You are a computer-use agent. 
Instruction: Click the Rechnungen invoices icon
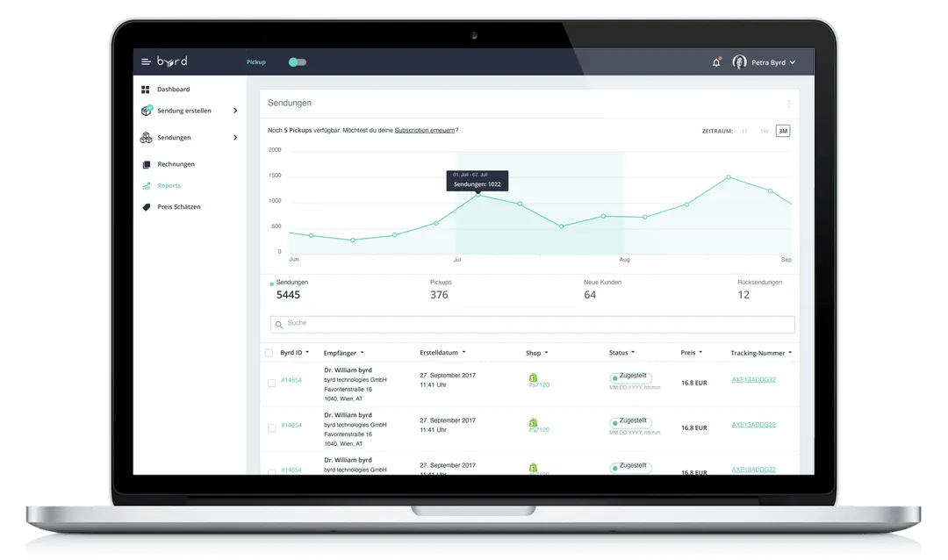(147, 164)
